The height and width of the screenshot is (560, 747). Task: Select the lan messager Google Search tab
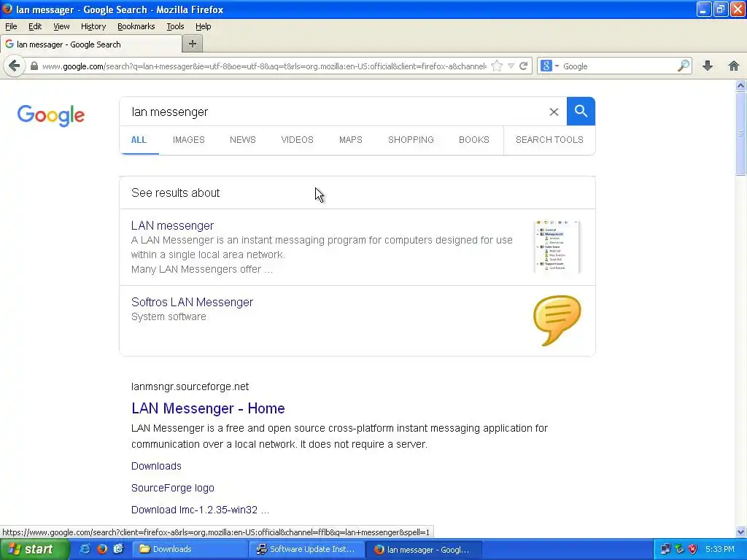click(90, 44)
